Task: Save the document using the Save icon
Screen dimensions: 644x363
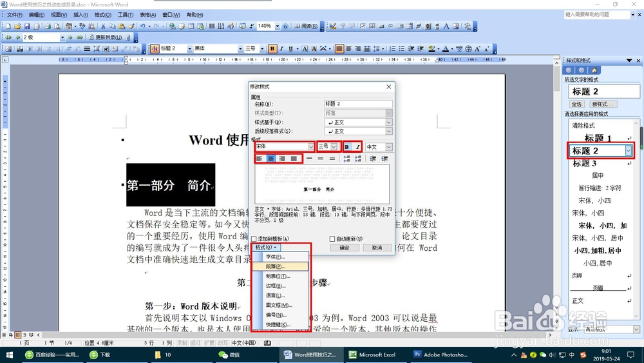Action: (26, 26)
